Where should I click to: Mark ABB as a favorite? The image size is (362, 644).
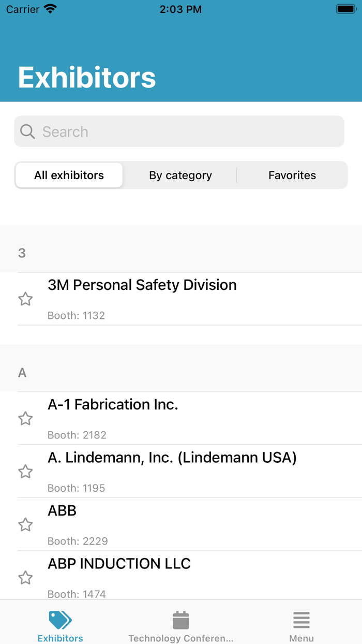[x=25, y=525]
